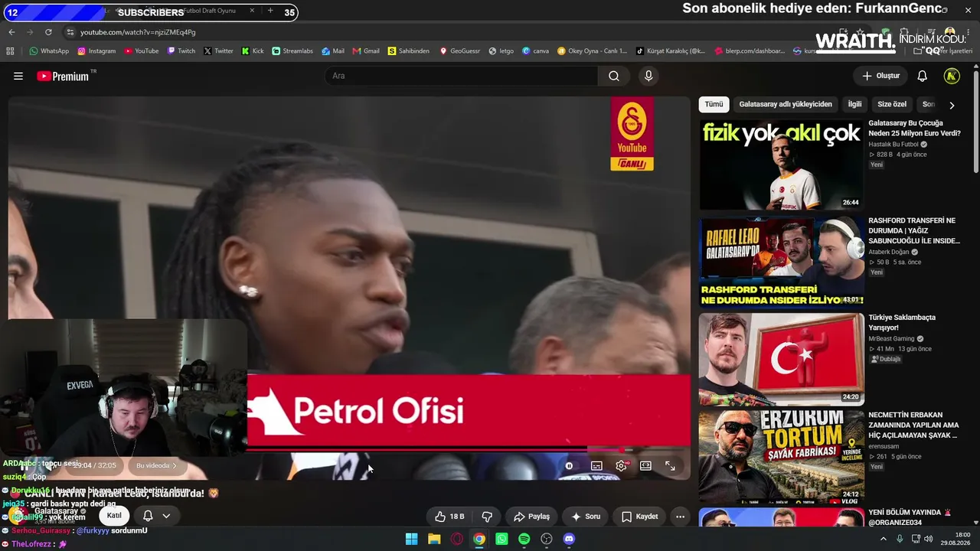Open 'Galatasaray Bu Çocuğa Neden 25 Milyon' title
Screen dimensions: 980x551
914,128
